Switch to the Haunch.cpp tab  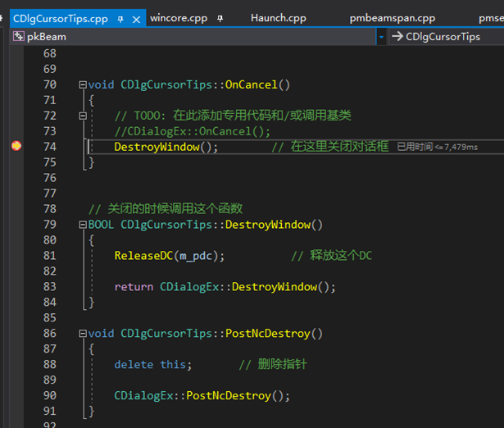(278, 18)
